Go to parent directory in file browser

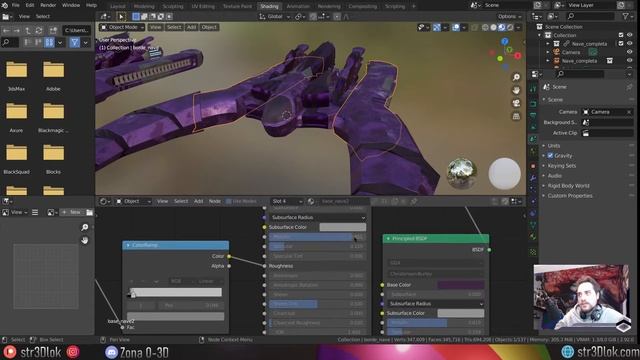pos(28,31)
